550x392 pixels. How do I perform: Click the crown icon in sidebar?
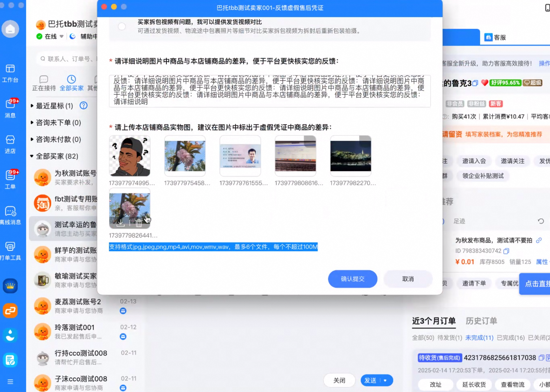(10, 286)
